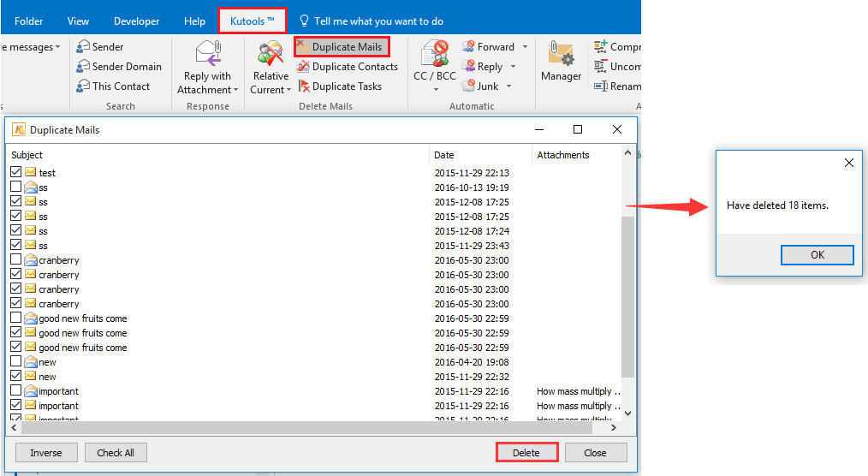Click the auto Forward icon
868x476 pixels.
coord(468,46)
